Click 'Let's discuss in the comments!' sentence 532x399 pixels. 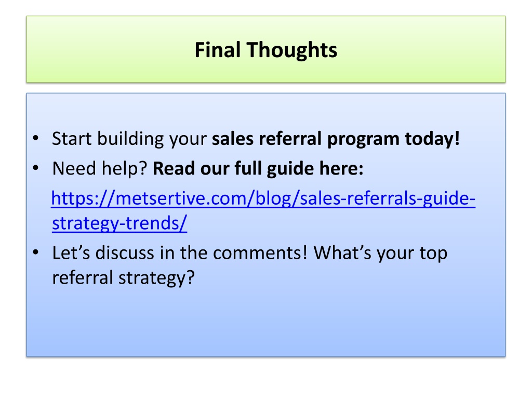(x=180, y=253)
